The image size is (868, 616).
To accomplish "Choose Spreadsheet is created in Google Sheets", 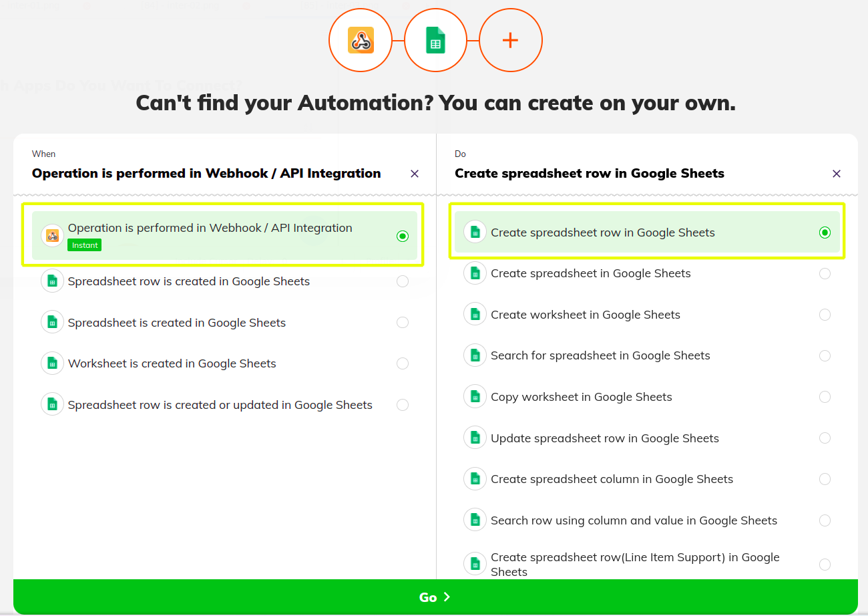I will pos(177,323).
